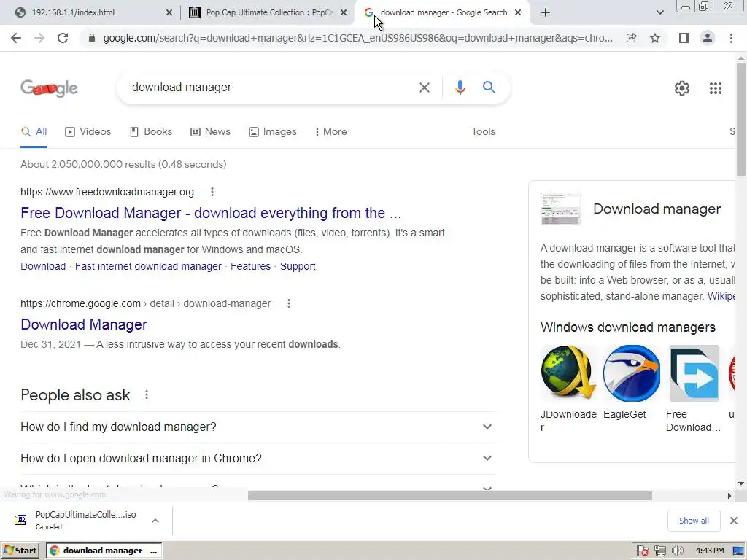Open the canceled download options chevron

click(155, 521)
